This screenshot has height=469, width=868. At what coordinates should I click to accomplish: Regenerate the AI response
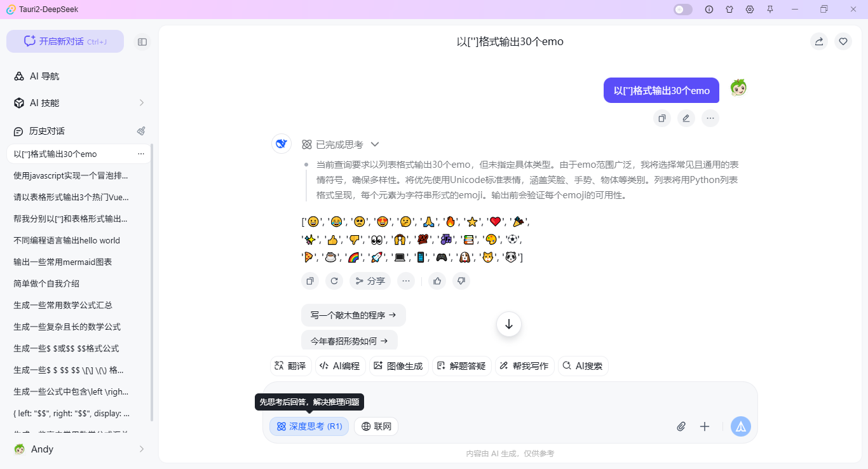click(x=334, y=281)
